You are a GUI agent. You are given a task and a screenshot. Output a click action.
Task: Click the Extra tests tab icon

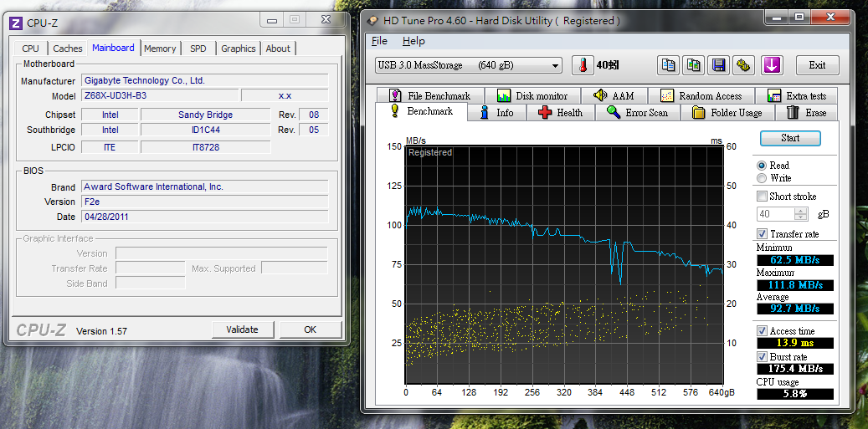click(774, 95)
